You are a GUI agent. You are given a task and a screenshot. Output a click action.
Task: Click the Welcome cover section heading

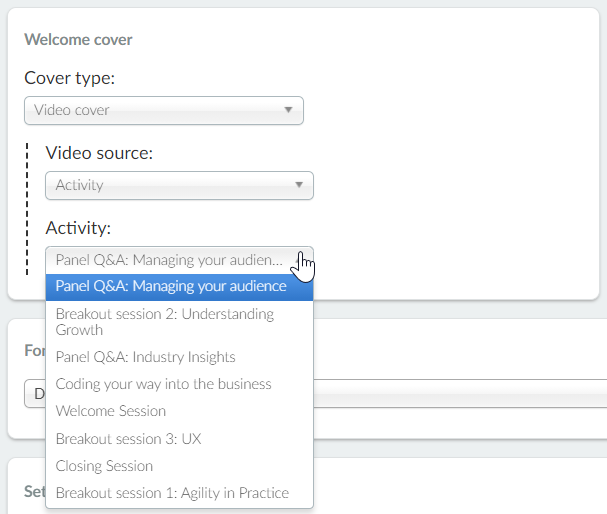click(x=78, y=40)
